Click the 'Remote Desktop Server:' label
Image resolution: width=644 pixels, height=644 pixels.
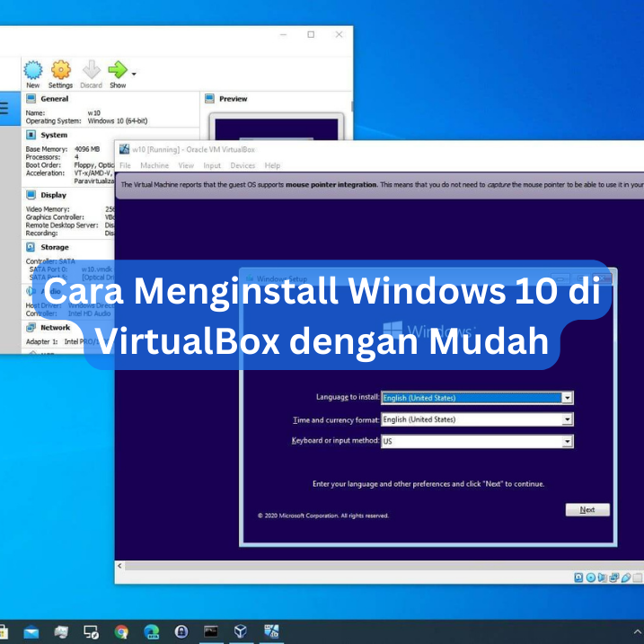point(62,225)
